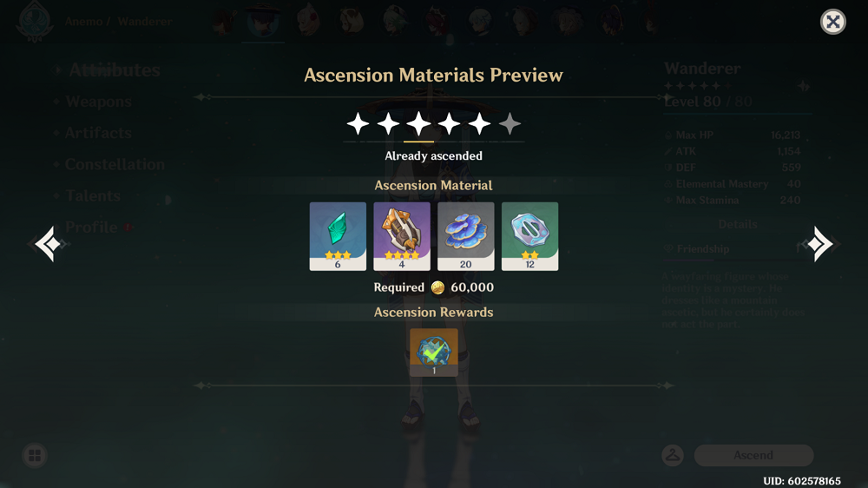
Task: Open the grid menu icon at bottom left
Action: coord(35,455)
